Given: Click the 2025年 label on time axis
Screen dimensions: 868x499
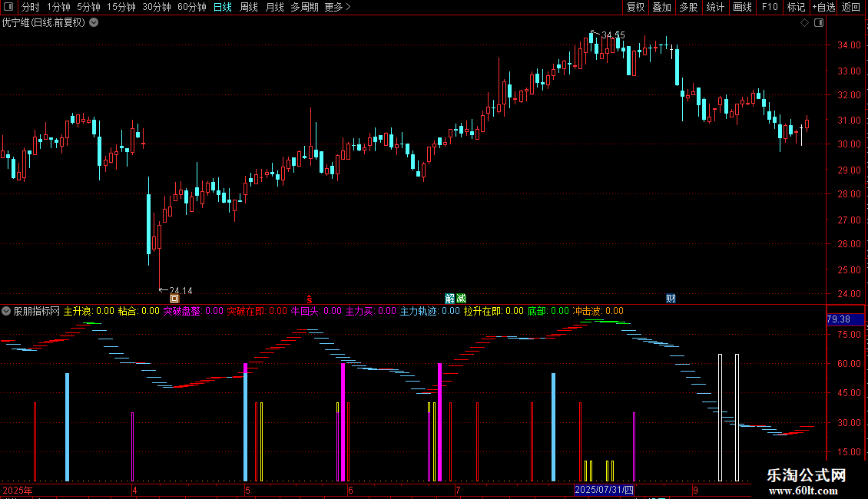Looking at the screenshot, I should [18, 490].
